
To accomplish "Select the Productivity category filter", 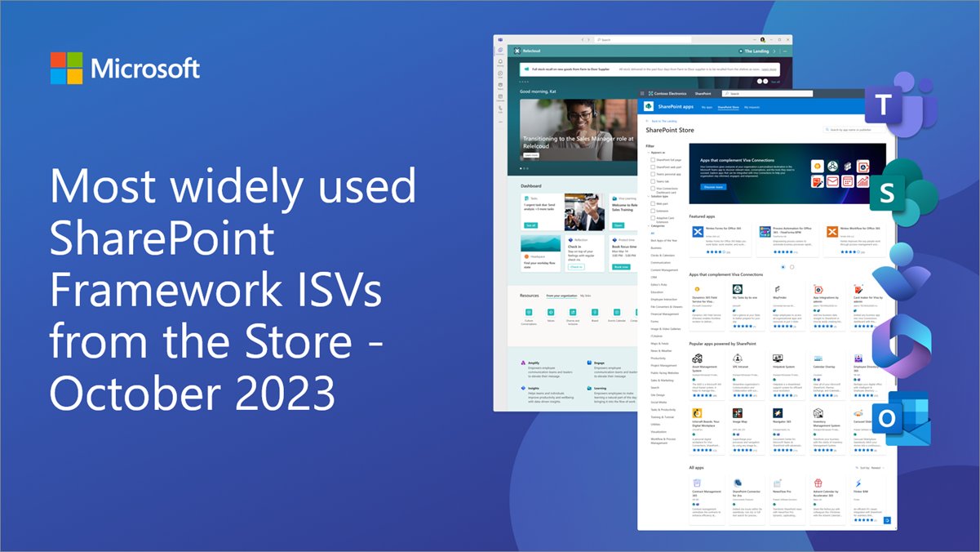I will 659,358.
